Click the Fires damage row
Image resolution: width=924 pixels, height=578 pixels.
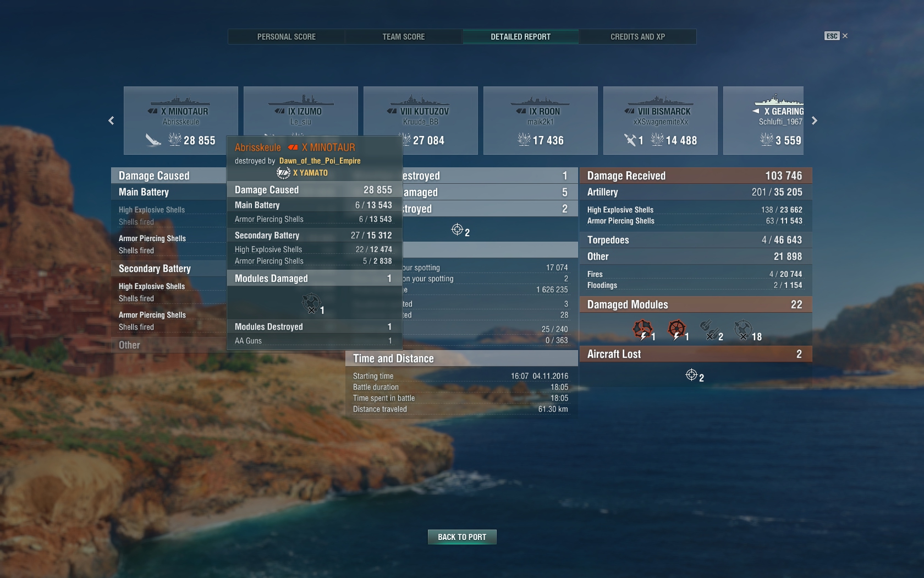(696, 274)
